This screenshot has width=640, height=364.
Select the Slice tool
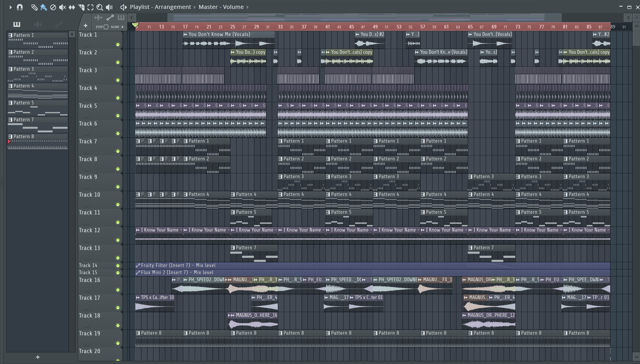coord(81,7)
